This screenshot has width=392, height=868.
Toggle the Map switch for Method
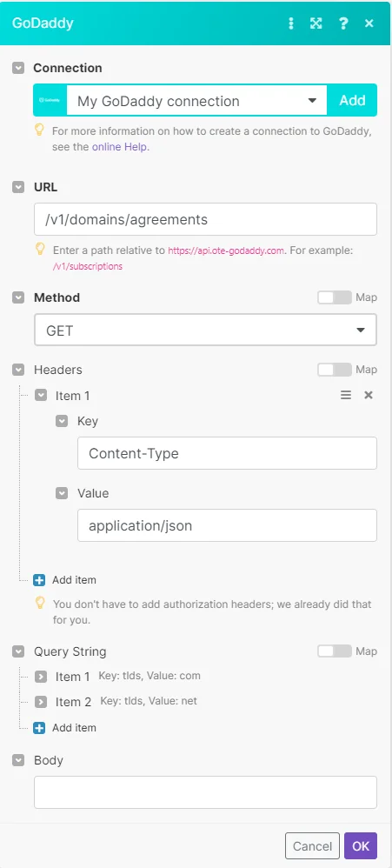pyautogui.click(x=335, y=297)
